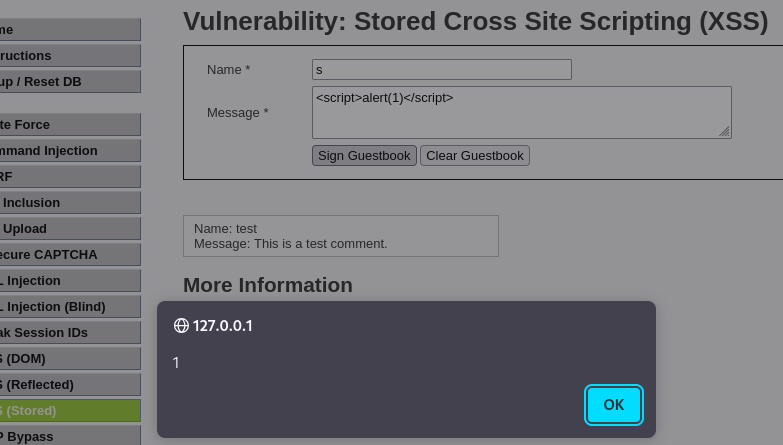Go to Weak Session IDs page
This screenshot has width=783, height=445.
(x=60, y=332)
